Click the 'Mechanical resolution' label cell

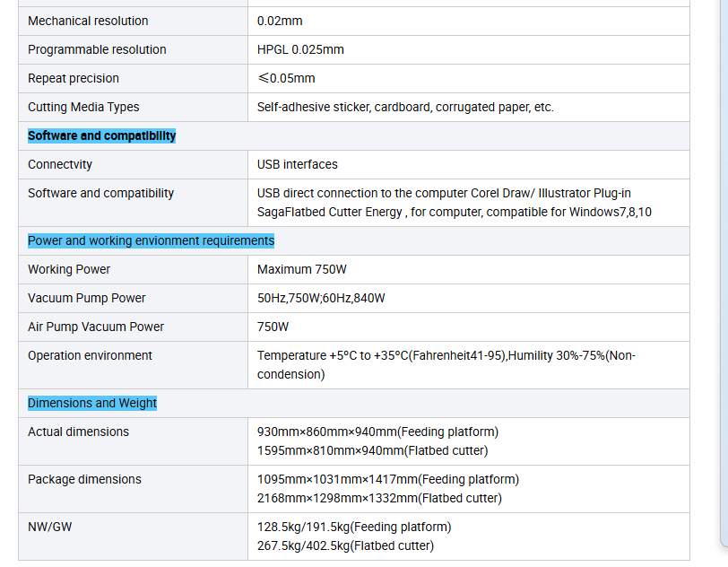(x=134, y=21)
